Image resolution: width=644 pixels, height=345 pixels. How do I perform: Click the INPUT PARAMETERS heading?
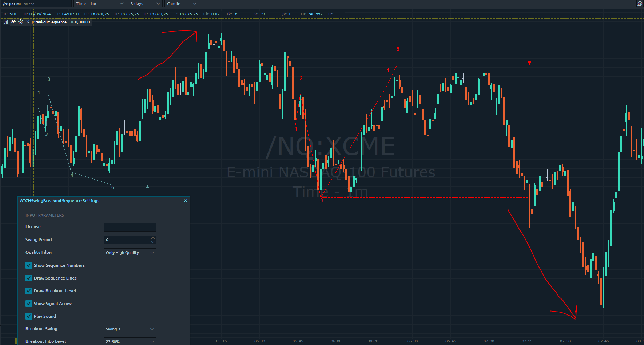[x=45, y=215]
